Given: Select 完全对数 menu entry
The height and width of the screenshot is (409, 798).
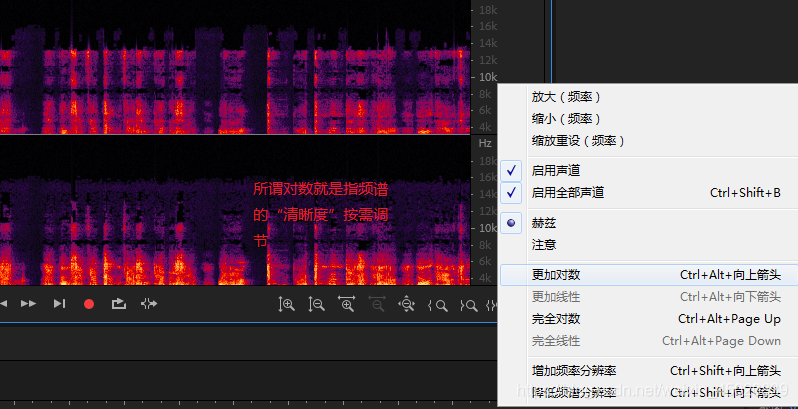Looking at the screenshot, I should (x=648, y=319).
